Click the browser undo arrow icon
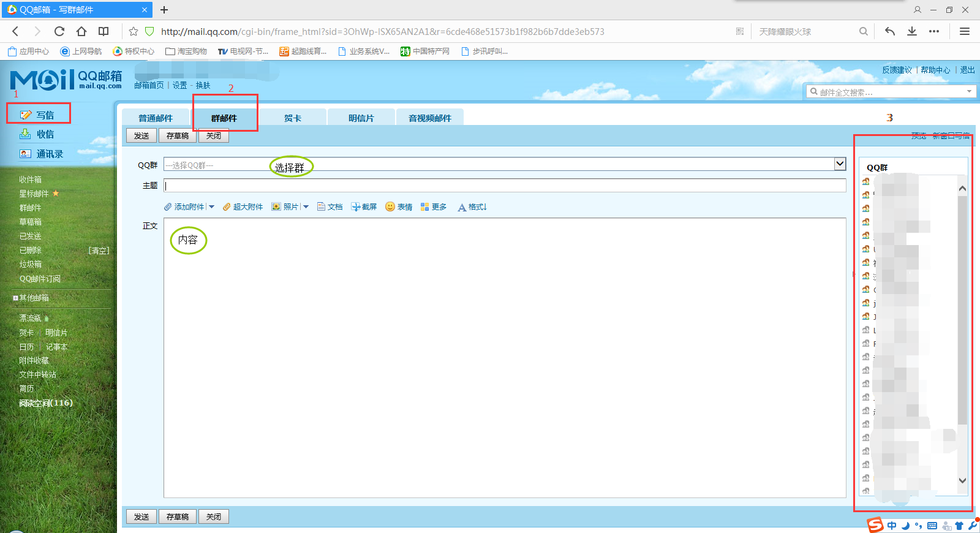The height and width of the screenshot is (533, 980). (x=890, y=31)
